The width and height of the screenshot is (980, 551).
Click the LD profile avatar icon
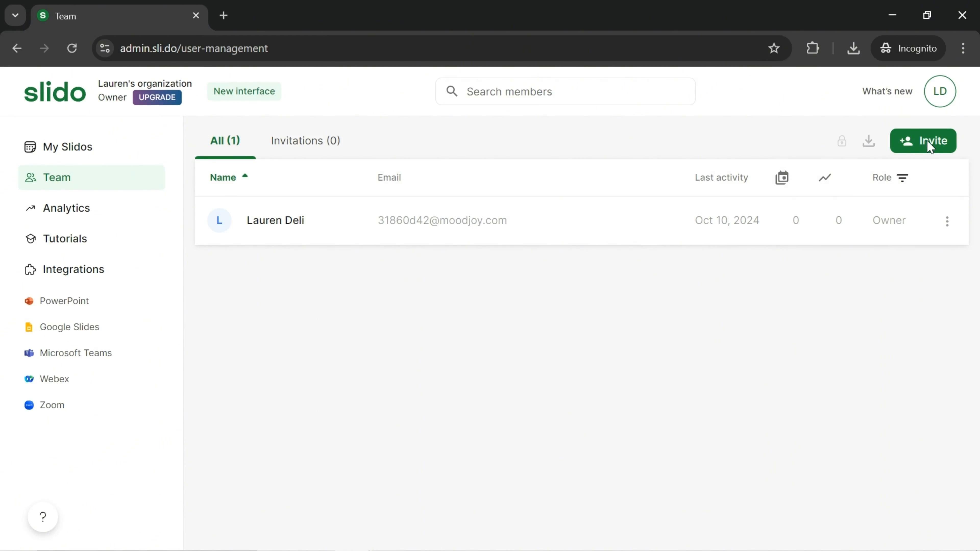click(940, 91)
